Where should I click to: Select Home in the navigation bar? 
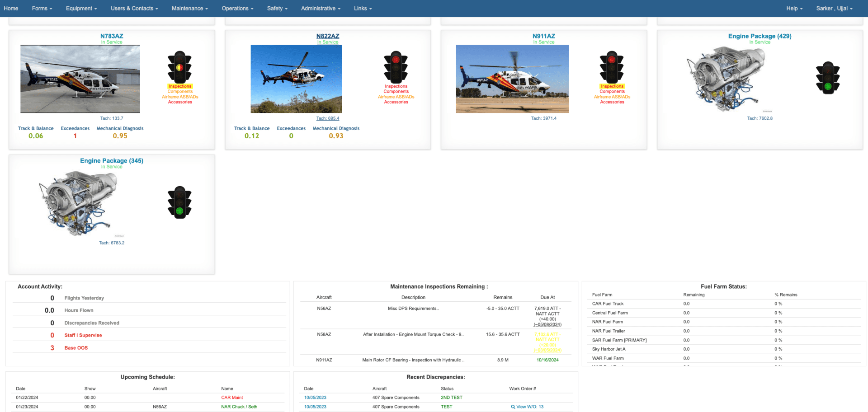point(11,8)
